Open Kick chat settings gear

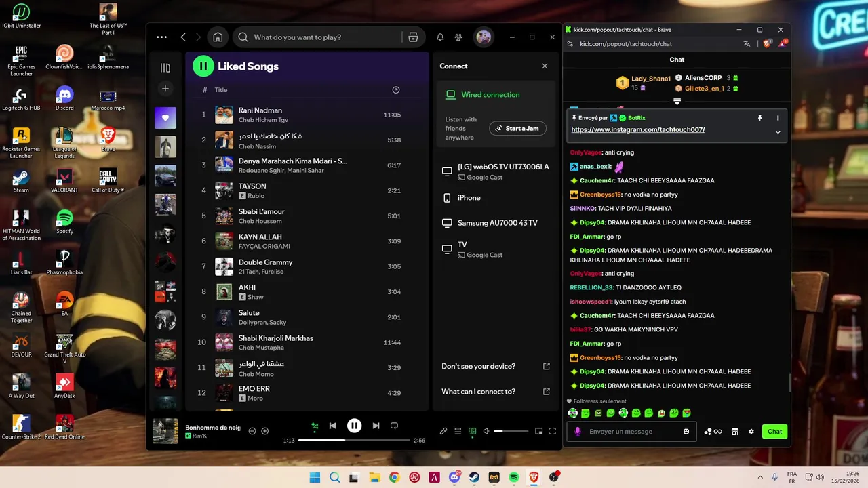coord(751,432)
